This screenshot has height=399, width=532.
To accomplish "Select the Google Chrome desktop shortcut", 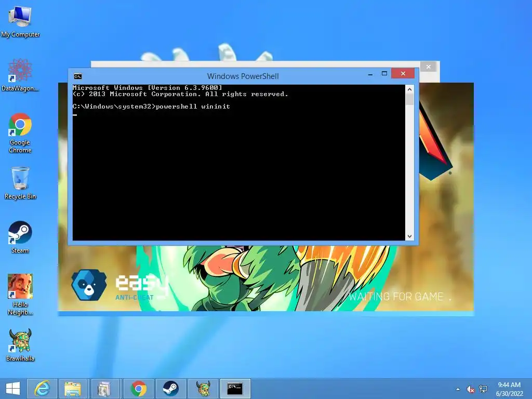I will (20, 133).
